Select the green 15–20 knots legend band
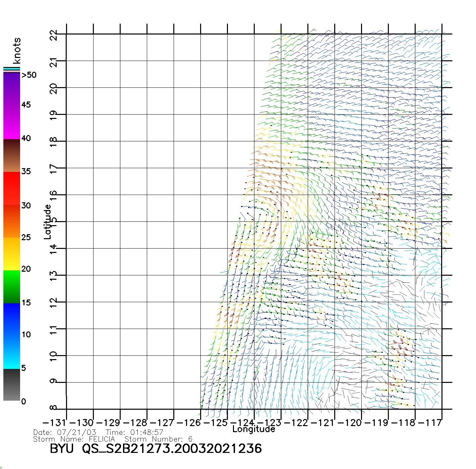 12,287
